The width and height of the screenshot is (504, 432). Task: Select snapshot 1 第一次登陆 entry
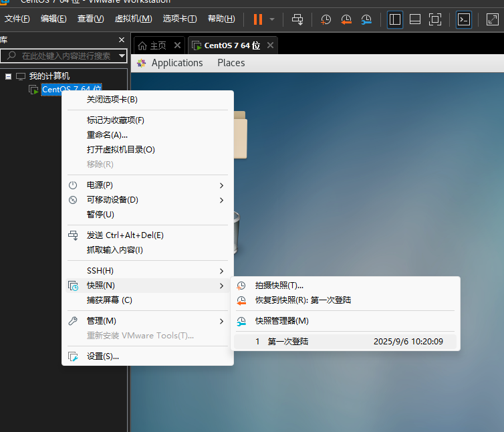pyautogui.click(x=345, y=342)
